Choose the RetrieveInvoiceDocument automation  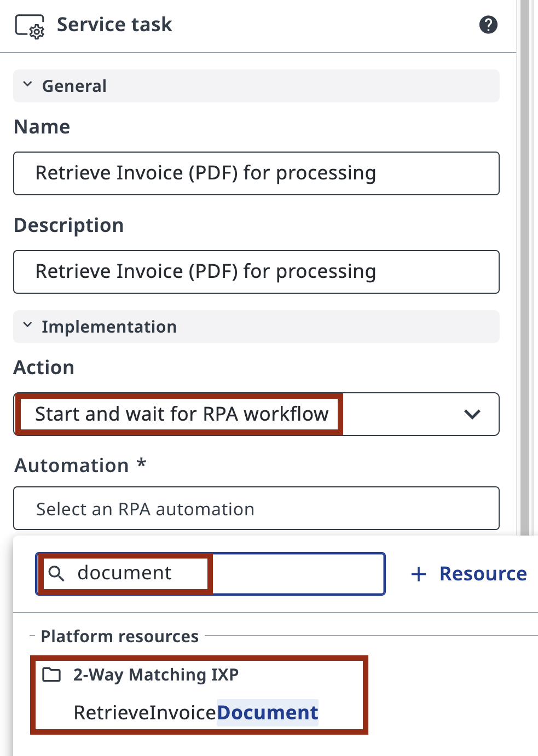point(196,713)
